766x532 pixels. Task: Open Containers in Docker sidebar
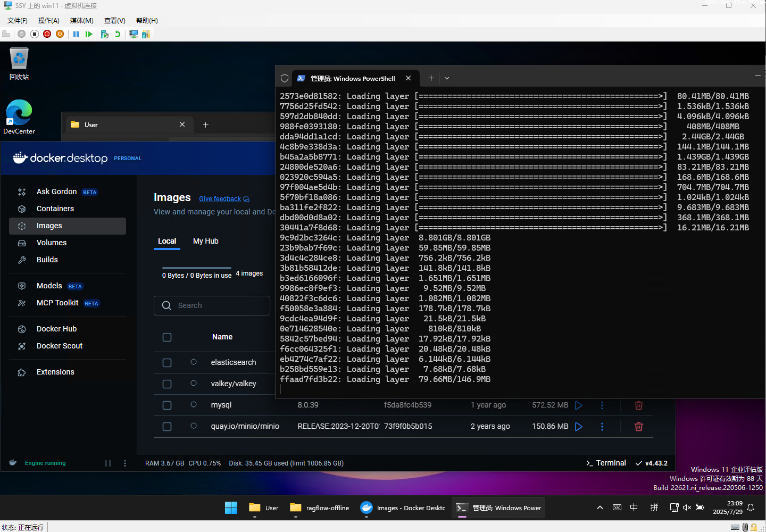[x=67, y=209]
